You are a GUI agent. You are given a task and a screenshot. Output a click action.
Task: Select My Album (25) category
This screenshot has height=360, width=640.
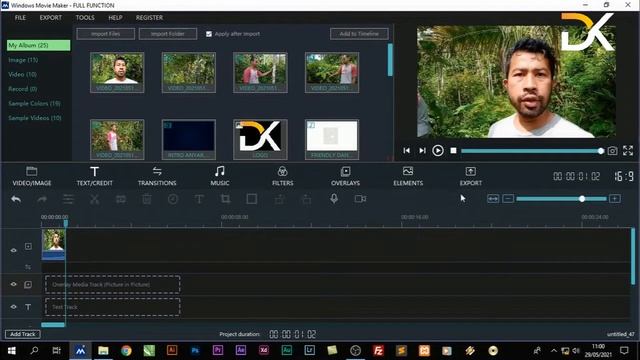[38, 45]
